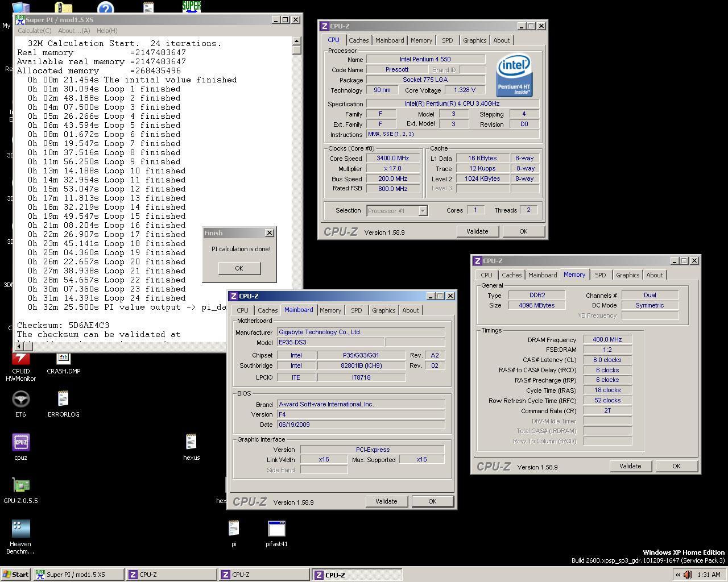The width and height of the screenshot is (728, 582).
Task: Click the Core Voltage value 1.328 V
Action: pos(465,90)
